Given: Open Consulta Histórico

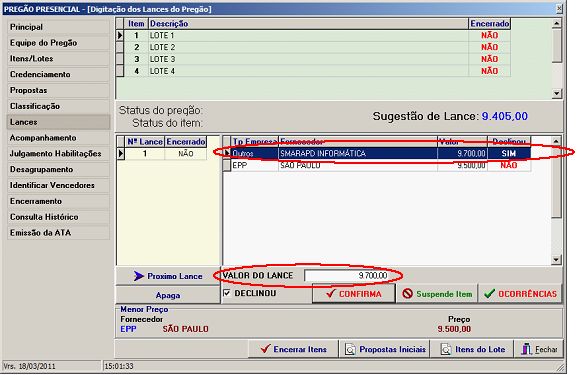Looking at the screenshot, I should tap(58, 217).
